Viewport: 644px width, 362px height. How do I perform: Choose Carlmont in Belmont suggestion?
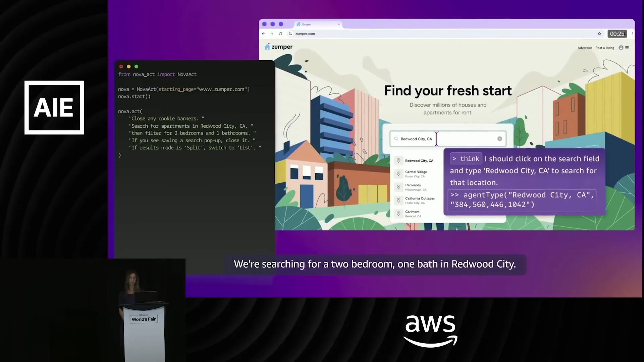tap(412, 214)
